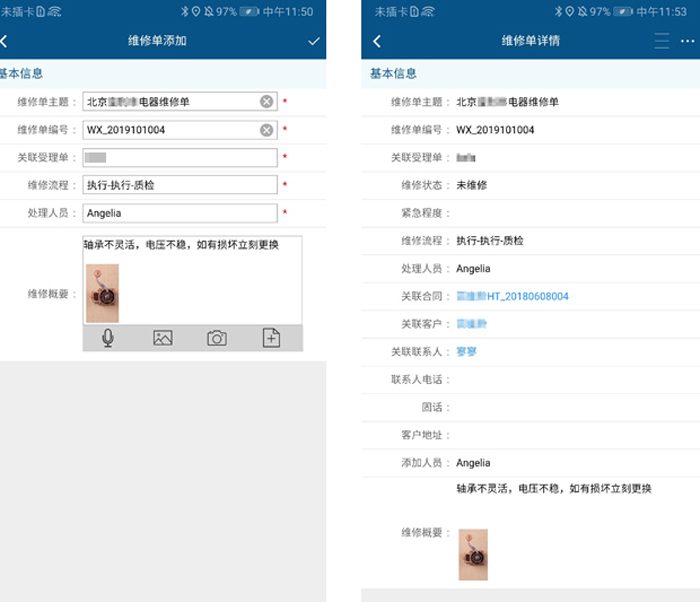Select the 关联受理单 field
Image resolution: width=700 pixels, height=602 pixels.
coord(180,157)
